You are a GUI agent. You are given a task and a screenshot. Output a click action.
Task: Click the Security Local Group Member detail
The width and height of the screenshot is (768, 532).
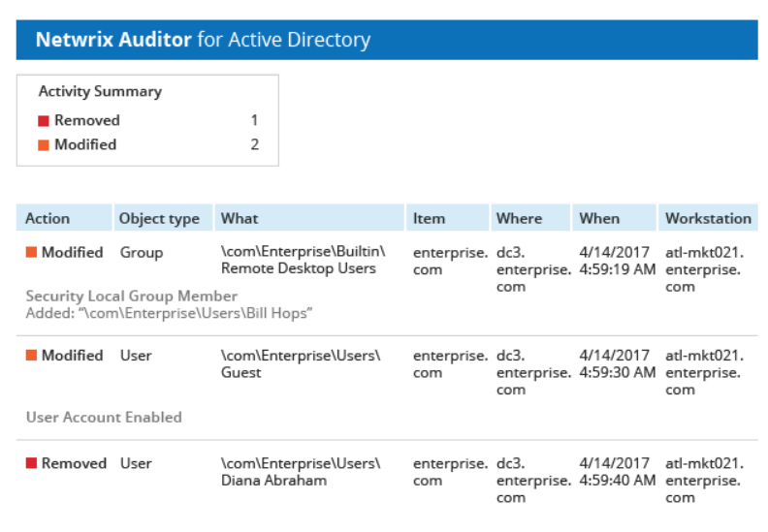(x=132, y=297)
